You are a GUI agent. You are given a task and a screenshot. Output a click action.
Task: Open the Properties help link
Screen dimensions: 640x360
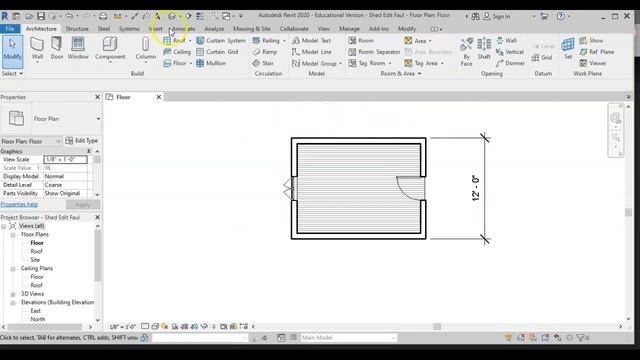coord(19,204)
